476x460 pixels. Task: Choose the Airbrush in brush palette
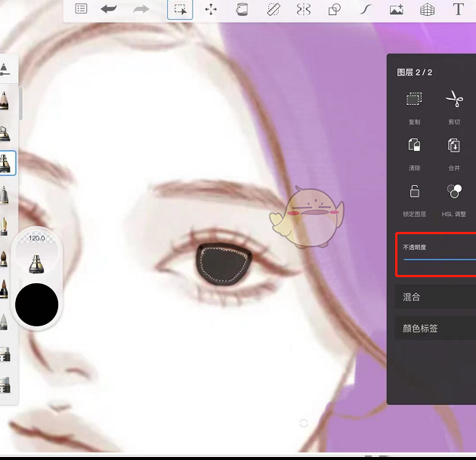(x=5, y=134)
